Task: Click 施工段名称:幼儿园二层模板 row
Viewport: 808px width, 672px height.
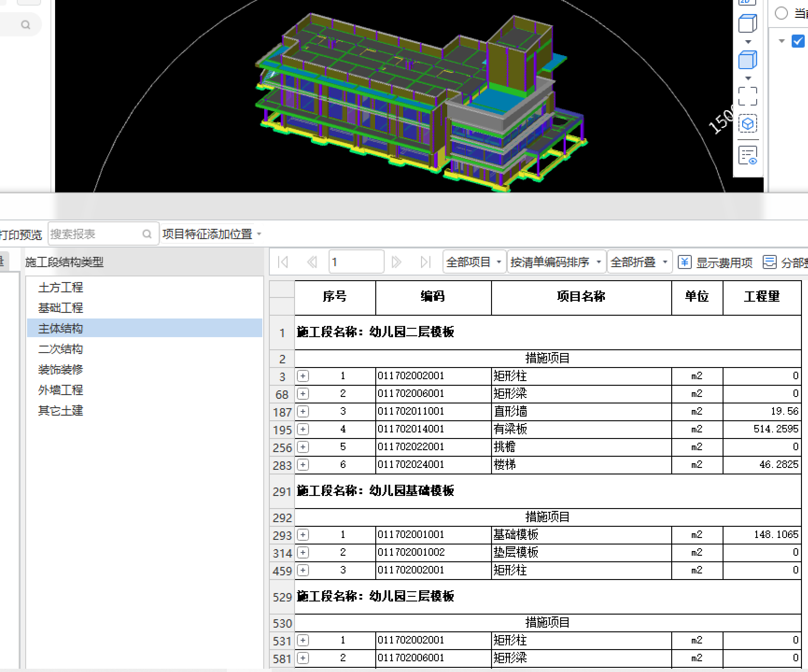Action: (x=548, y=332)
